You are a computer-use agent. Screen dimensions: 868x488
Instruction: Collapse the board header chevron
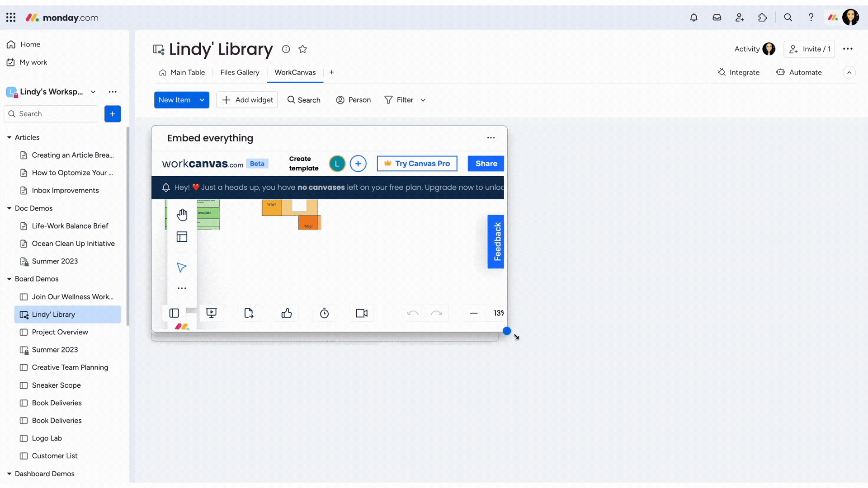(x=849, y=72)
